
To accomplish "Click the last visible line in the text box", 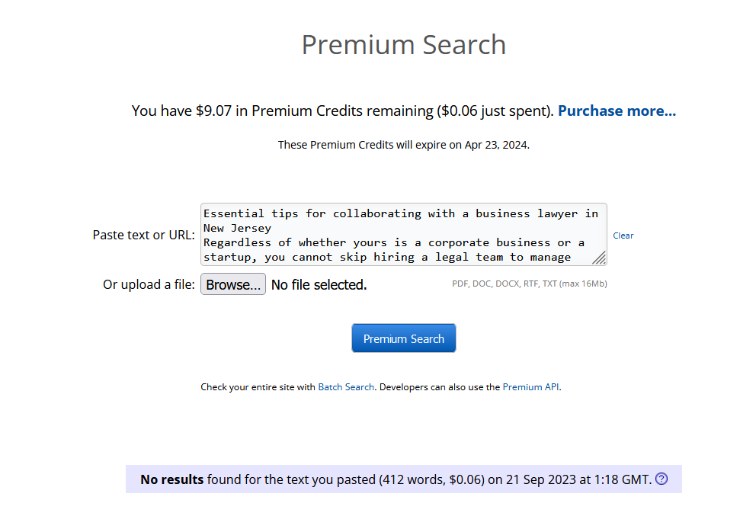I will pyautogui.click(x=387, y=258).
